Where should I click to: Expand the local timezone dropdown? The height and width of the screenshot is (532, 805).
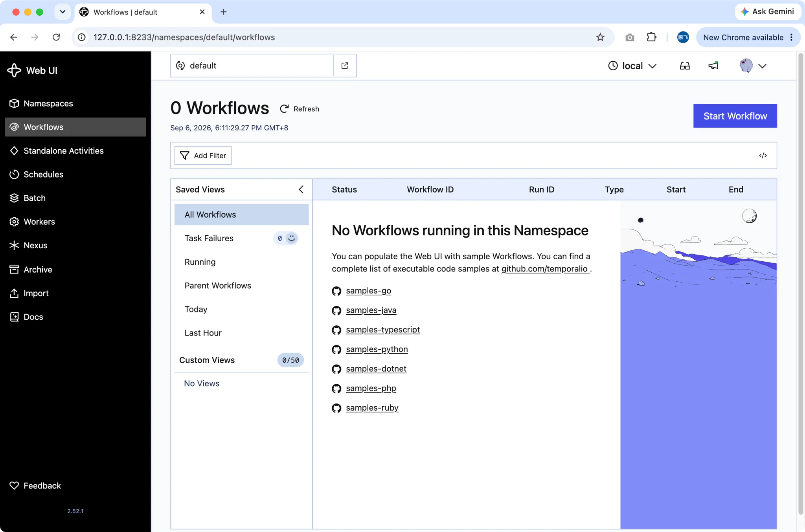coord(632,66)
